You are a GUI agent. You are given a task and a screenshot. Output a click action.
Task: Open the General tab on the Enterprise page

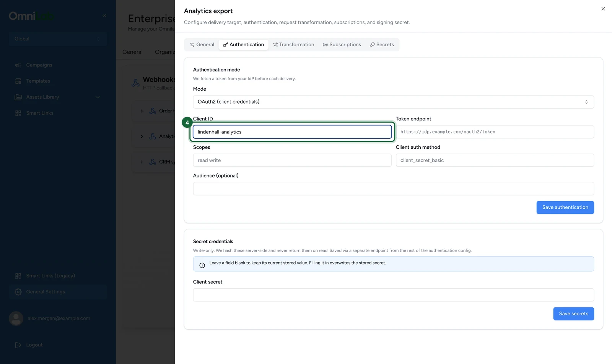pyautogui.click(x=132, y=52)
